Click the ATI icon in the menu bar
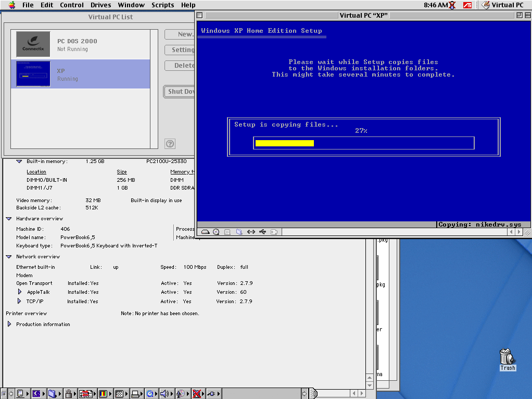Image resolution: width=532 pixels, height=399 pixels. click(467, 5)
